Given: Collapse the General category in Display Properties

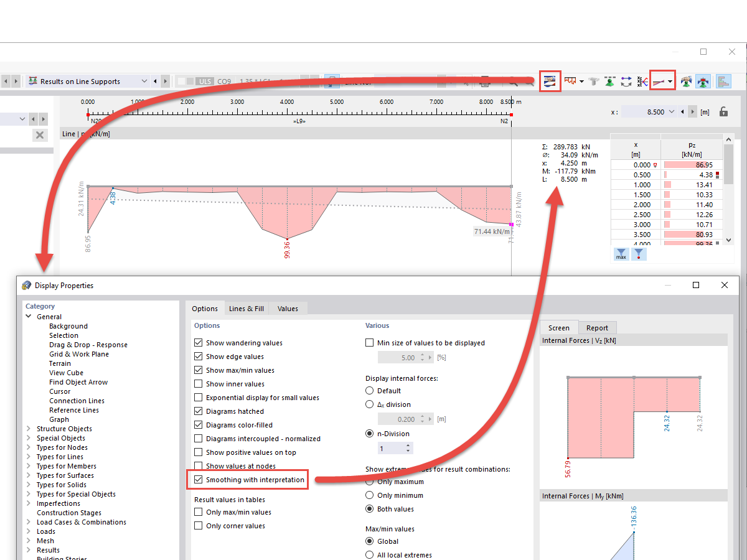Looking at the screenshot, I should click(x=28, y=316).
